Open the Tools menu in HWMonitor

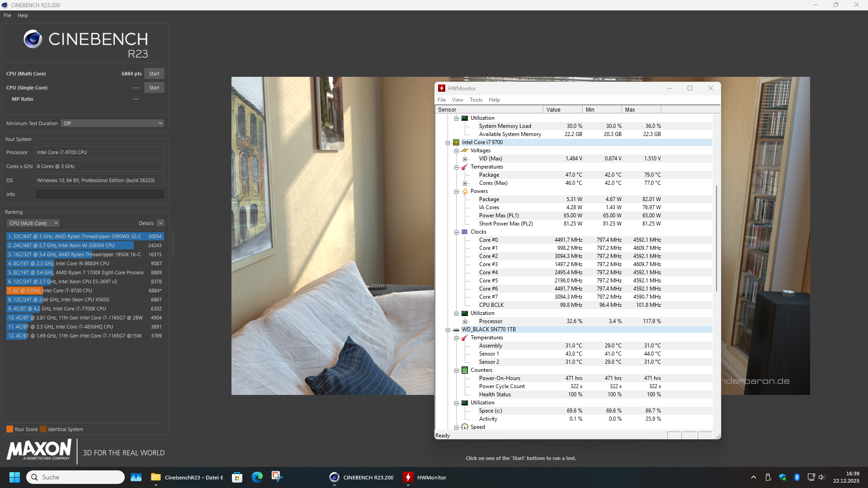point(476,100)
